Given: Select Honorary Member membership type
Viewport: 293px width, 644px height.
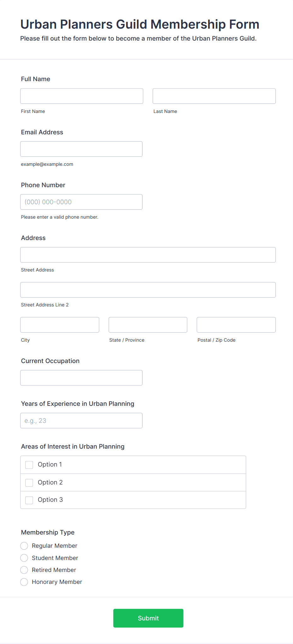Looking at the screenshot, I should [24, 582].
